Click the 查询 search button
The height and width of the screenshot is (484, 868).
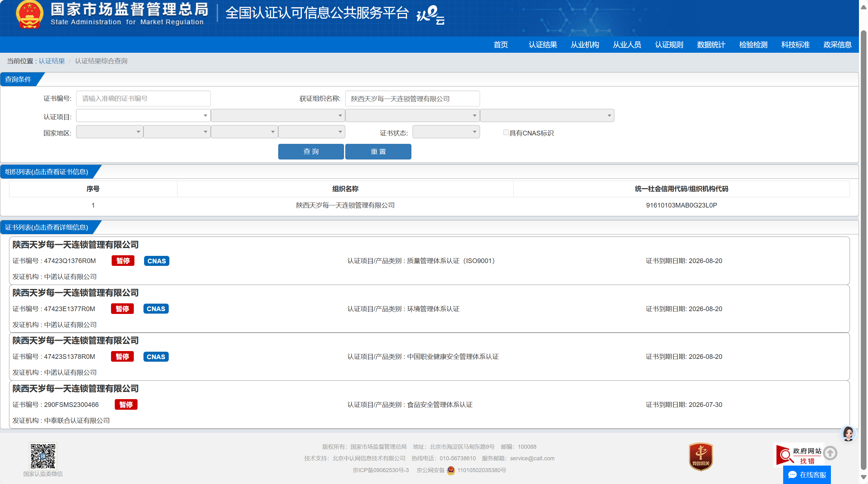click(311, 151)
